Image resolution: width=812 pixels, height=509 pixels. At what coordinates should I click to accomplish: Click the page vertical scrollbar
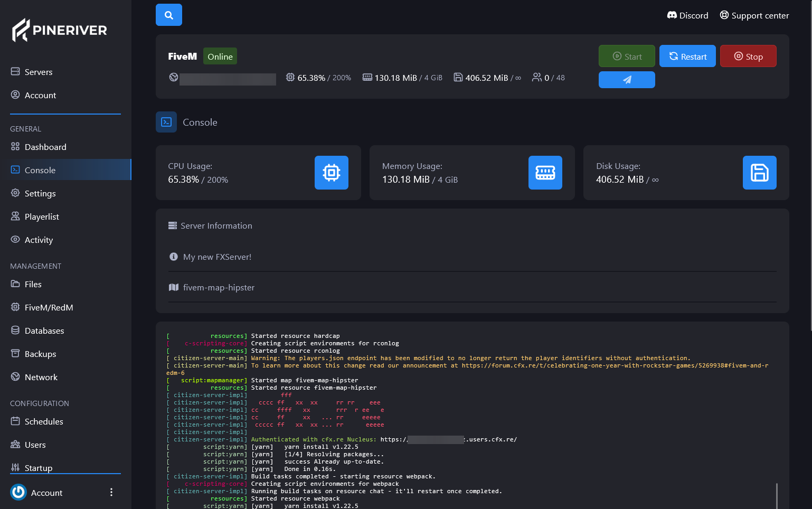pos(810,165)
